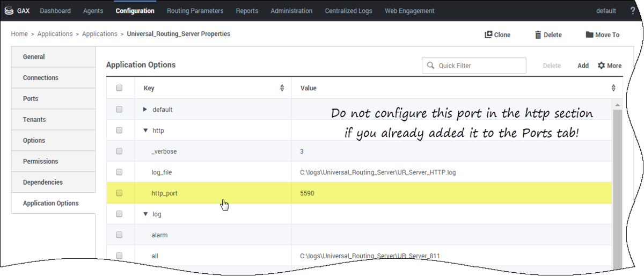The width and height of the screenshot is (644, 276).
Task: Expand the default section triangle
Action: (x=145, y=109)
